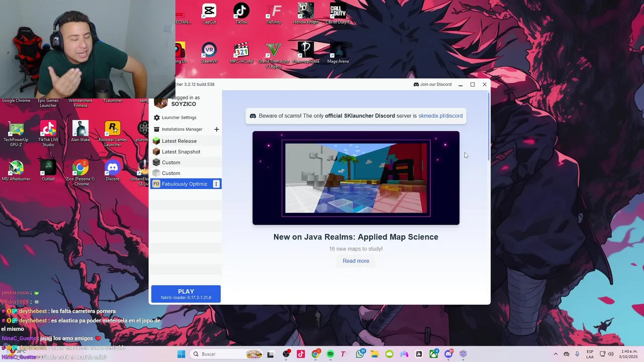The height and width of the screenshot is (362, 644).
Task: Open Launcher Settings gear in SKlauncher
Action: pyautogui.click(x=156, y=118)
